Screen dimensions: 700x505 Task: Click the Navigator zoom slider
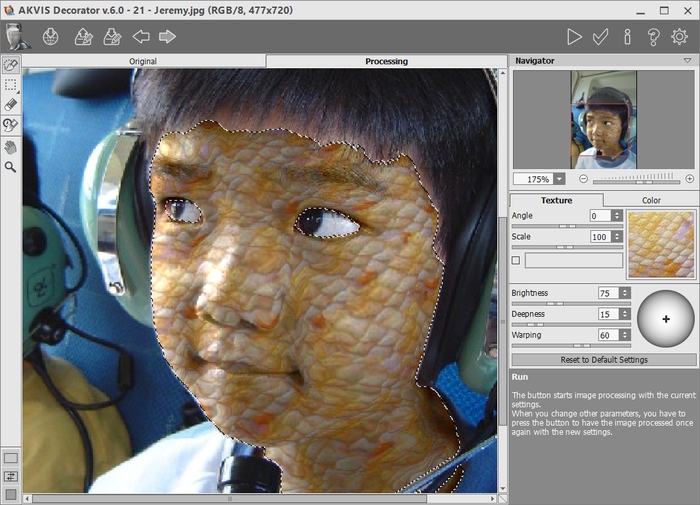pos(636,181)
